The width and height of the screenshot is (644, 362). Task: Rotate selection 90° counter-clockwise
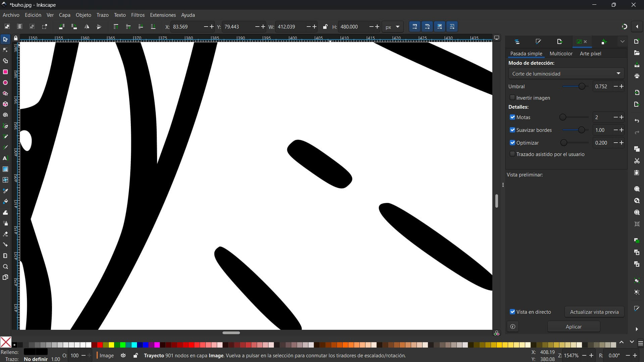[61, 27]
